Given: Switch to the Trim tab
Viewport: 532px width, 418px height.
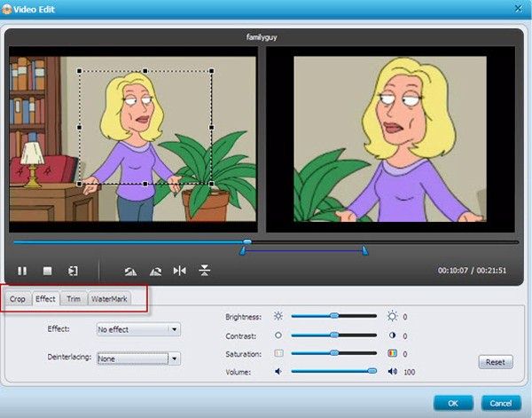Looking at the screenshot, I should (x=74, y=299).
